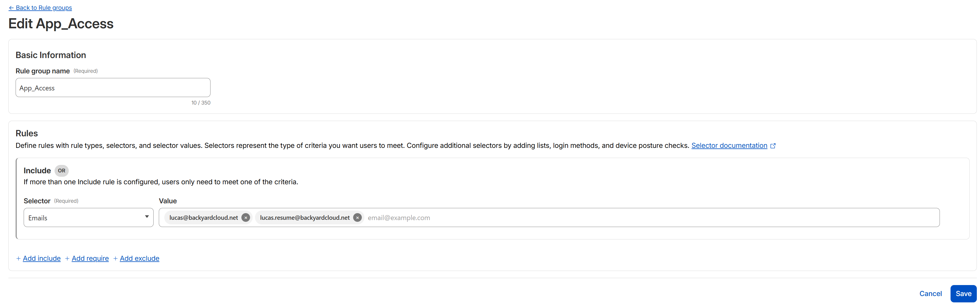The height and width of the screenshot is (307, 980).
Task: Go back to Rule groups
Action: click(x=40, y=8)
